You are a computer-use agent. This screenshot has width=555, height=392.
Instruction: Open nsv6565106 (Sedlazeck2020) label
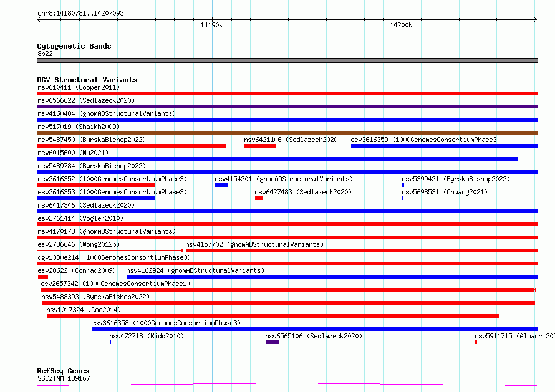(x=314, y=336)
